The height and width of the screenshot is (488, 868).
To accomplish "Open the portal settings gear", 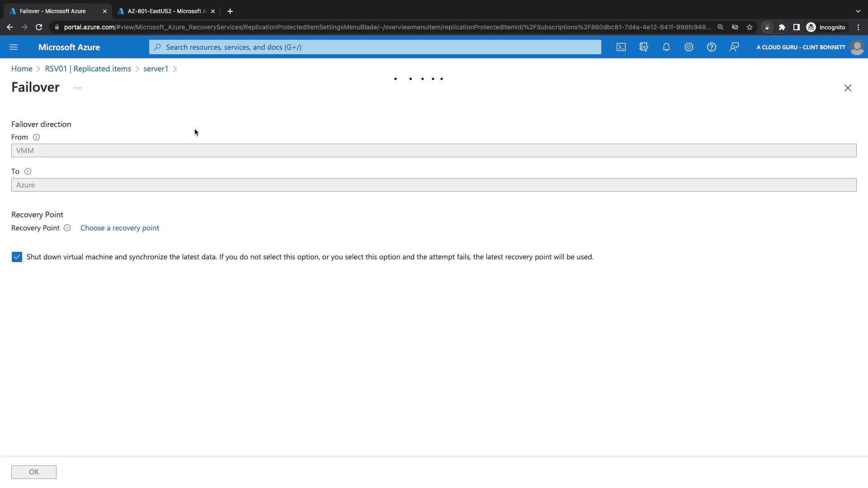I will (689, 47).
